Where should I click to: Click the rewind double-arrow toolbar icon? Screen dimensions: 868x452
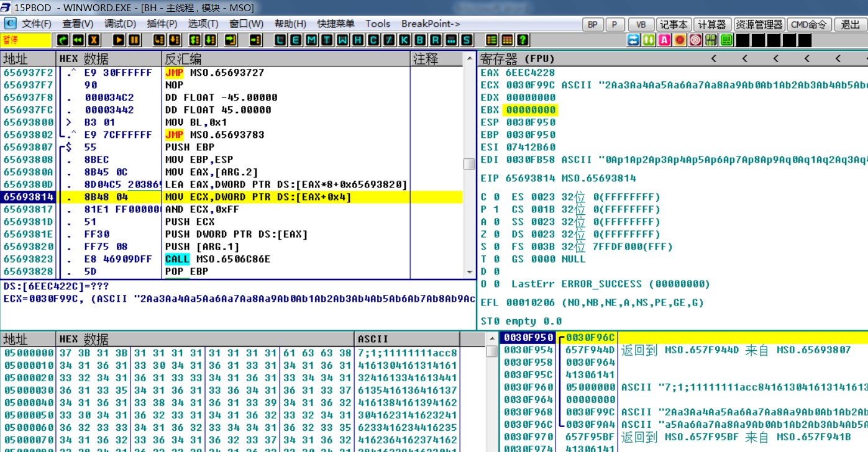point(78,40)
